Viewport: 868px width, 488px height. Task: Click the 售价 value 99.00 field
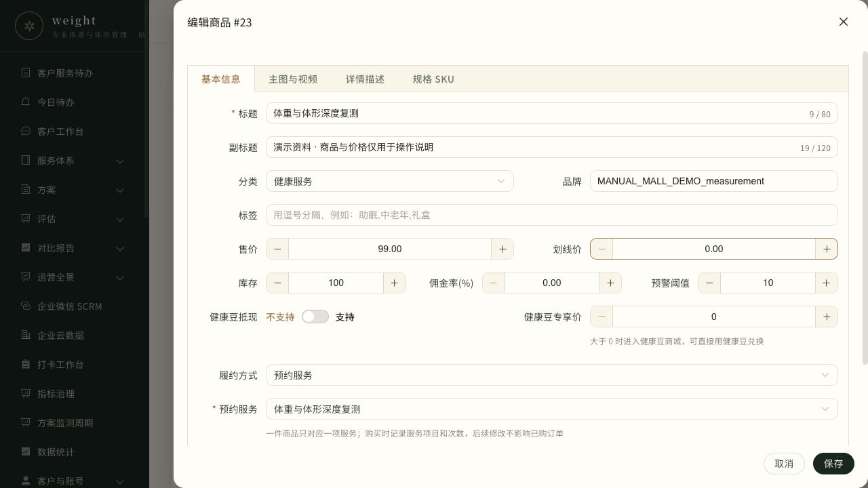(x=390, y=249)
